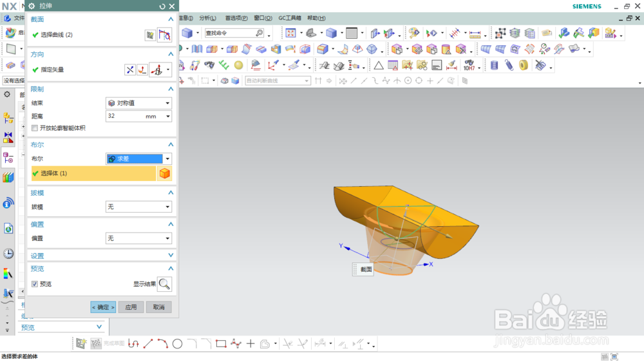The width and height of the screenshot is (644, 362).
Task: Click the Fit view icon in the toolbar
Action: 290,33
